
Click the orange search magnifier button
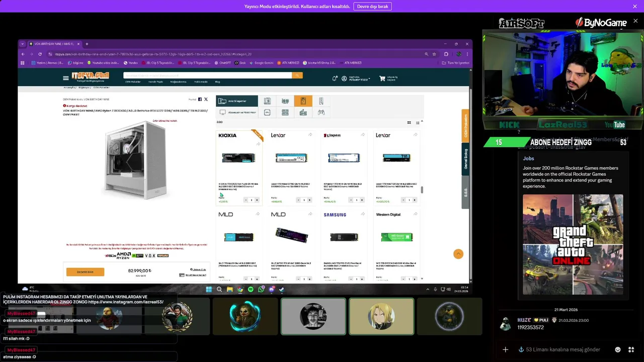click(297, 75)
